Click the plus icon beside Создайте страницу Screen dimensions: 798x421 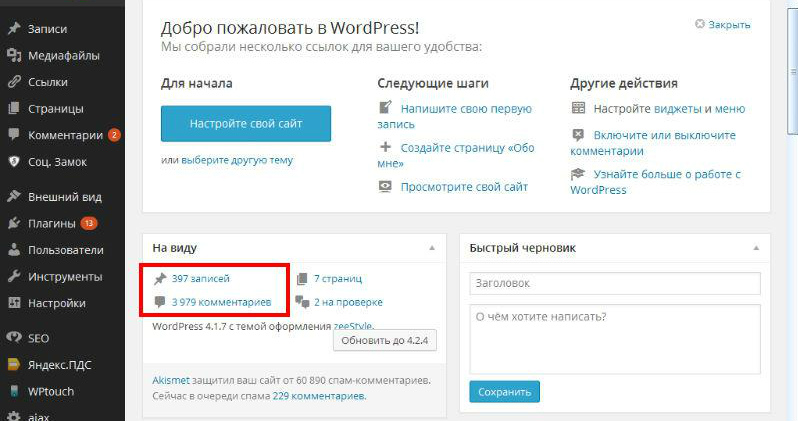coord(385,147)
